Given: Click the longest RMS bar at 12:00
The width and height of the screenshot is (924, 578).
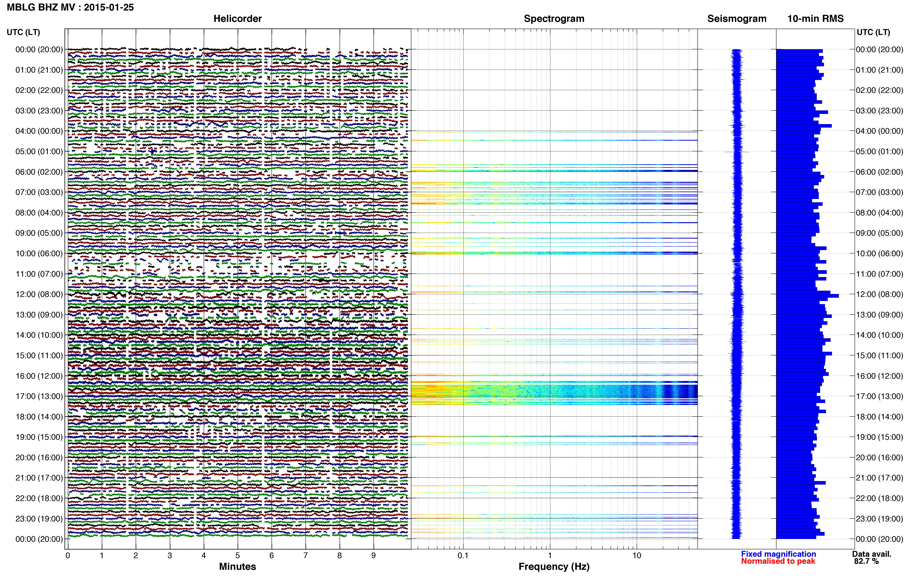Looking at the screenshot, I should click(807, 296).
